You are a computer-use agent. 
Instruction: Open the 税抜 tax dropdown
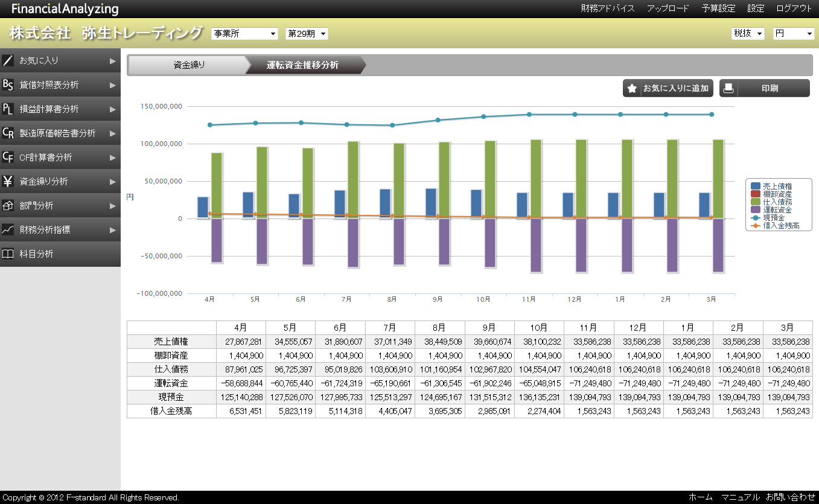[748, 34]
